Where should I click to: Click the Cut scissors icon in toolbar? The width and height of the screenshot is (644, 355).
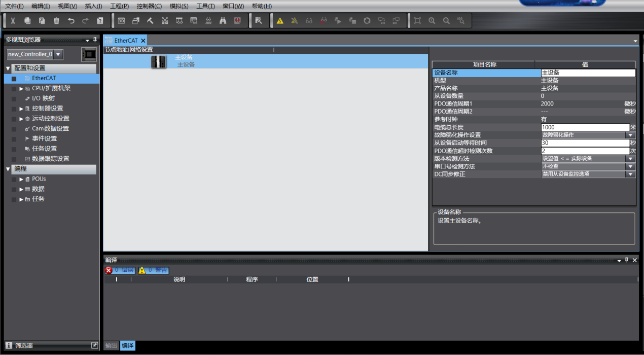pos(13,21)
